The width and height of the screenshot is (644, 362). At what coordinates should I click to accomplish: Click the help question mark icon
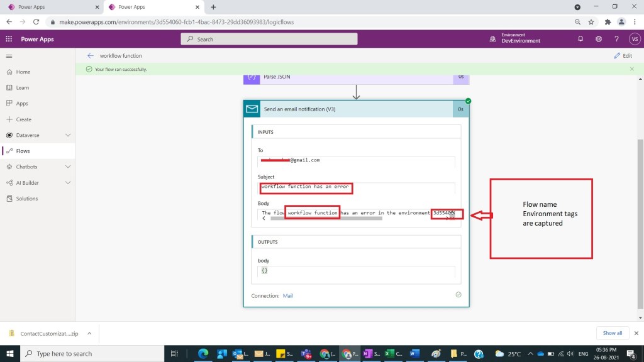coord(616,39)
